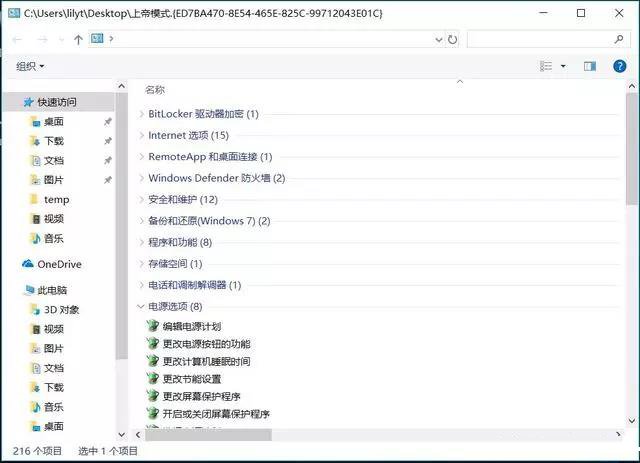Screen dimensions: 640x463
Task: Open 桌面 under 此电脑
Action: coord(53,426)
